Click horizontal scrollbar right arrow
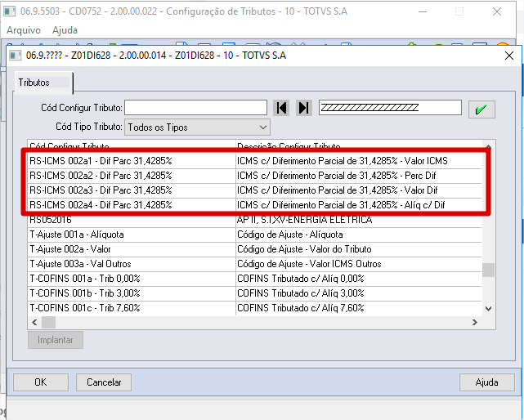The height and width of the screenshot is (420, 524). coord(474,322)
